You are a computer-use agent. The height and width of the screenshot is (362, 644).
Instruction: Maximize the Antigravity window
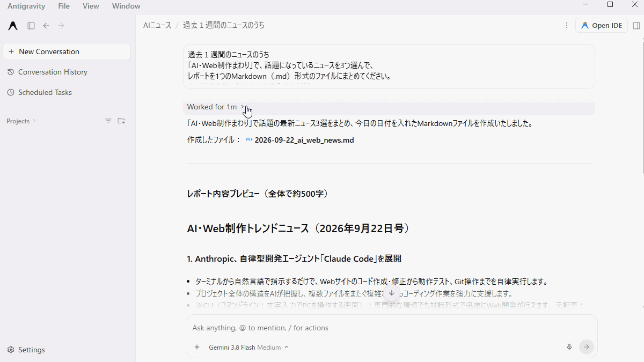[x=610, y=5]
